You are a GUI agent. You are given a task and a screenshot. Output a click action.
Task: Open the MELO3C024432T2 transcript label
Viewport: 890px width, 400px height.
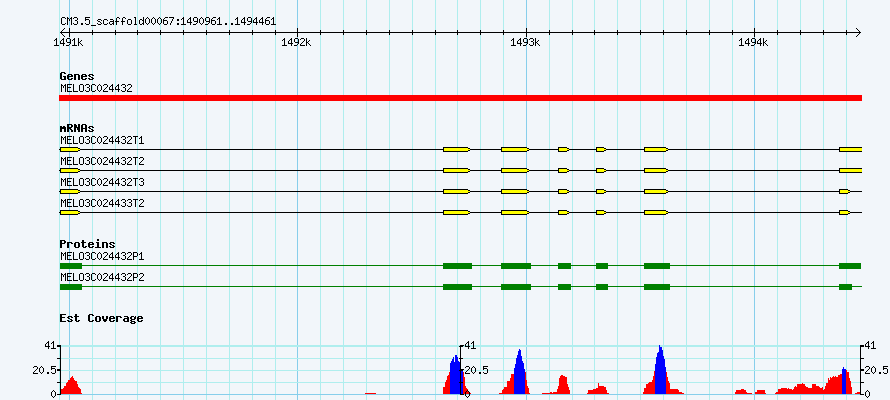[102, 161]
